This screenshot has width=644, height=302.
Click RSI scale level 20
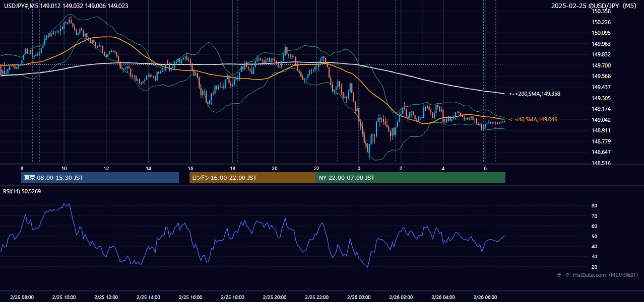tap(595, 267)
